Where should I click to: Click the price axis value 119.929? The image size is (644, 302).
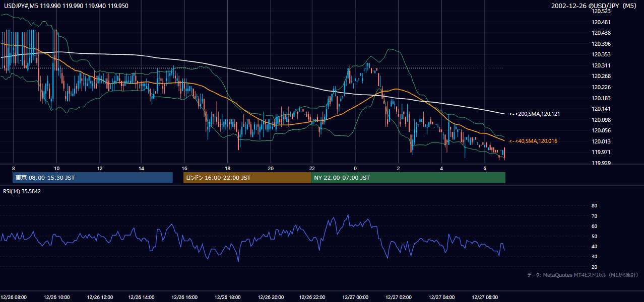tap(602, 163)
